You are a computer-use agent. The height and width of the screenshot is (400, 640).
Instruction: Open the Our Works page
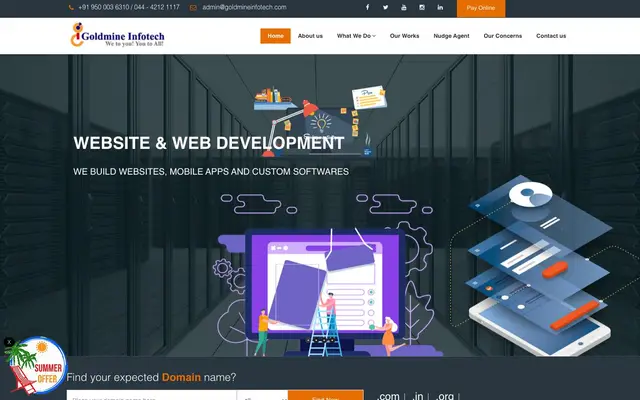pos(404,36)
